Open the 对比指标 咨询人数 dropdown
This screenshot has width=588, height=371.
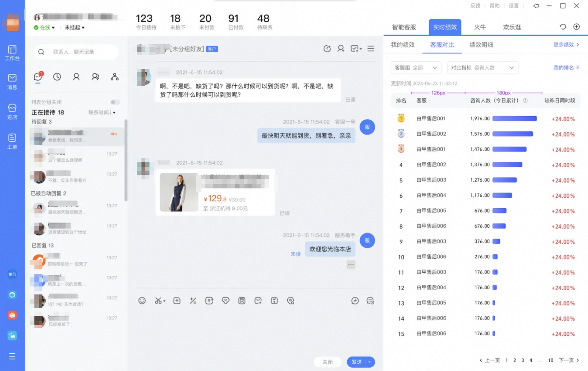(483, 68)
